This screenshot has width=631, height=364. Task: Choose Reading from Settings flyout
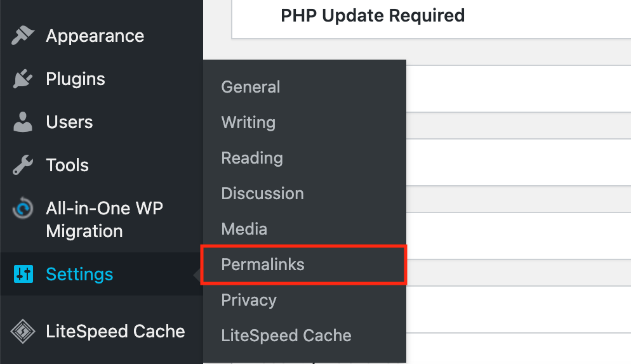pos(252,158)
